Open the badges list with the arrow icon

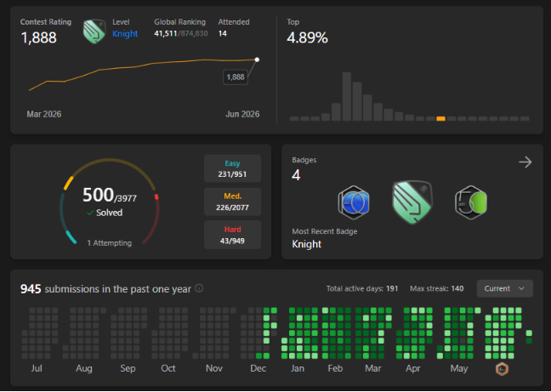(525, 162)
